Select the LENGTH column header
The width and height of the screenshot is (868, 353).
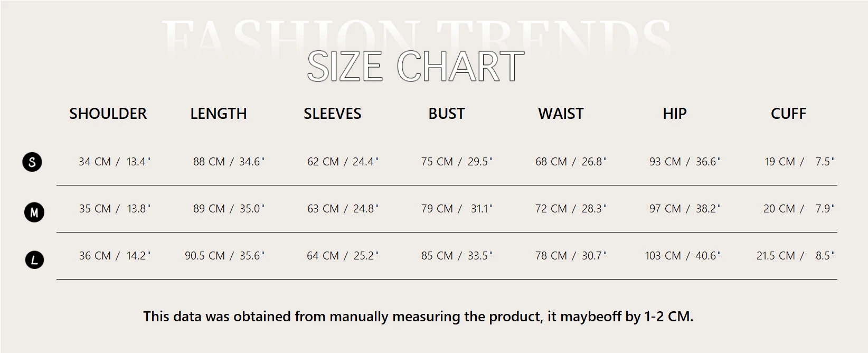219,114
